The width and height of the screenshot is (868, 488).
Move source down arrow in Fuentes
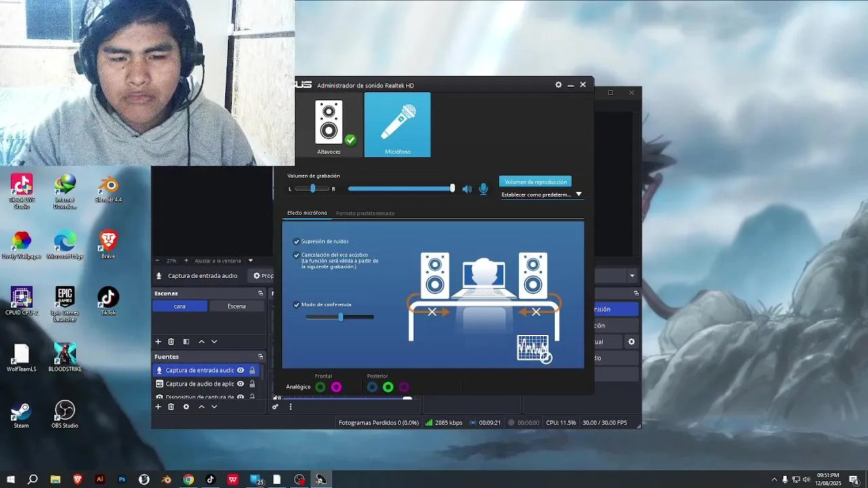tap(214, 407)
